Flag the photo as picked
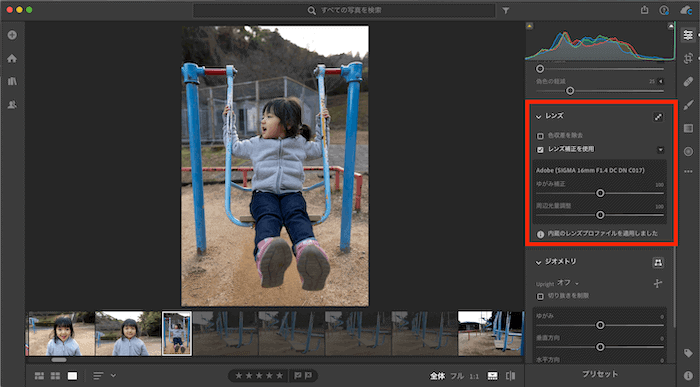Viewport: 700px width, 387px height. tap(298, 376)
